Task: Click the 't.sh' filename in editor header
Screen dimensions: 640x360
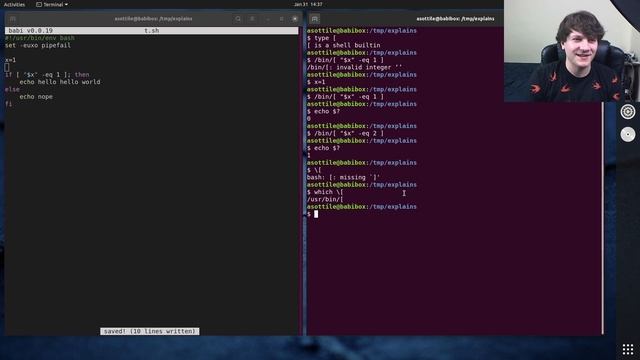Action: point(151,31)
